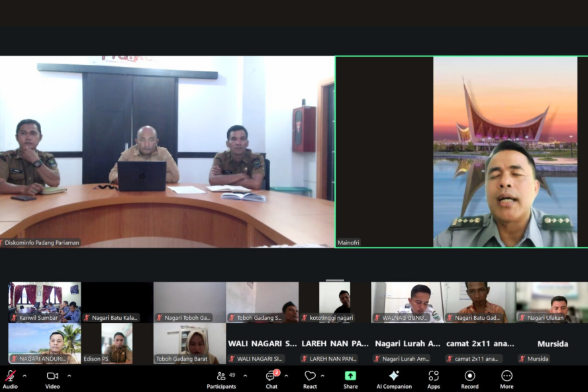Screen dimensions: 588x392
Task: Select the Kanwil Sumbar participant thumbnail
Action: (44, 302)
